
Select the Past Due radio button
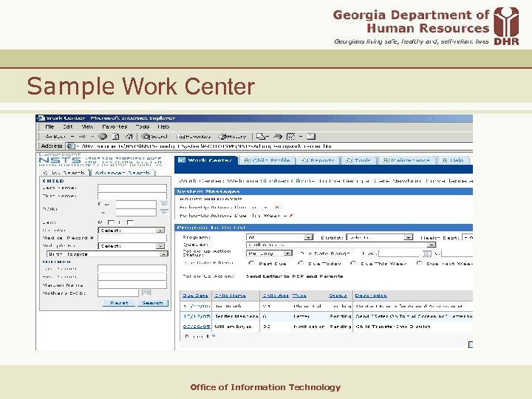(x=251, y=263)
